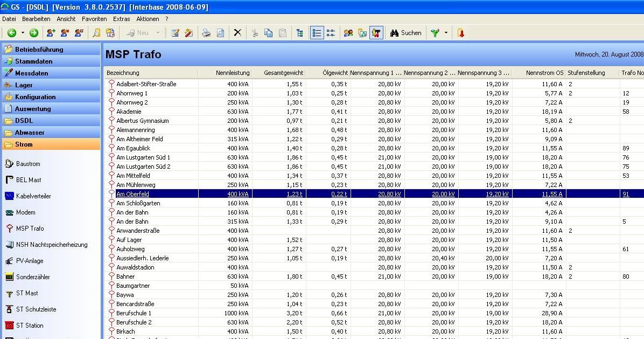The width and height of the screenshot is (644, 339).
Task: Open the Favoriten menu
Action: click(x=94, y=19)
